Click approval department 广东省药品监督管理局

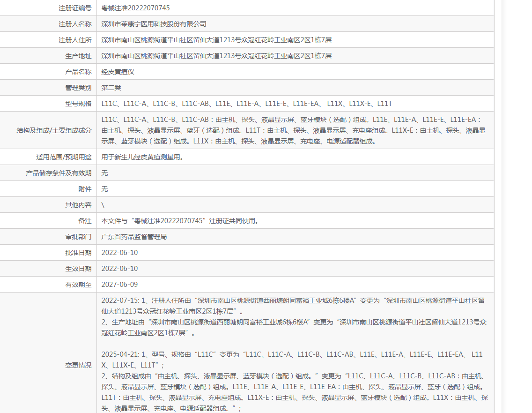click(134, 237)
